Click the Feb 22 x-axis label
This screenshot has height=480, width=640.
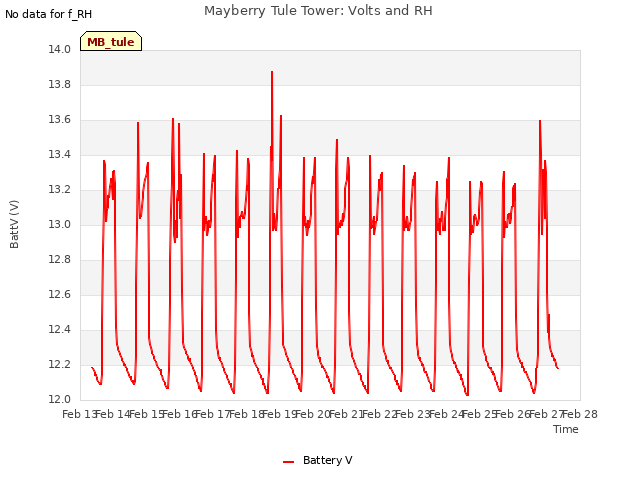380,414
